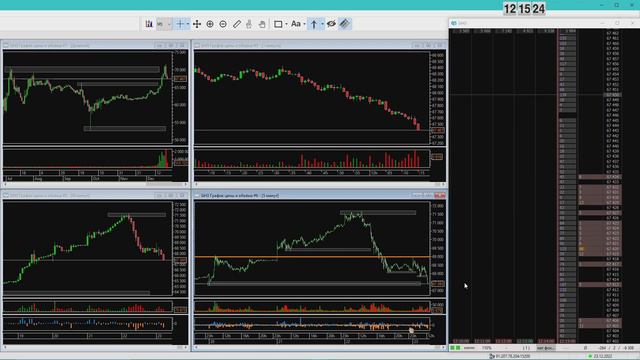Click the horizontal scrollbar of bottom-right chart

click(x=320, y=347)
